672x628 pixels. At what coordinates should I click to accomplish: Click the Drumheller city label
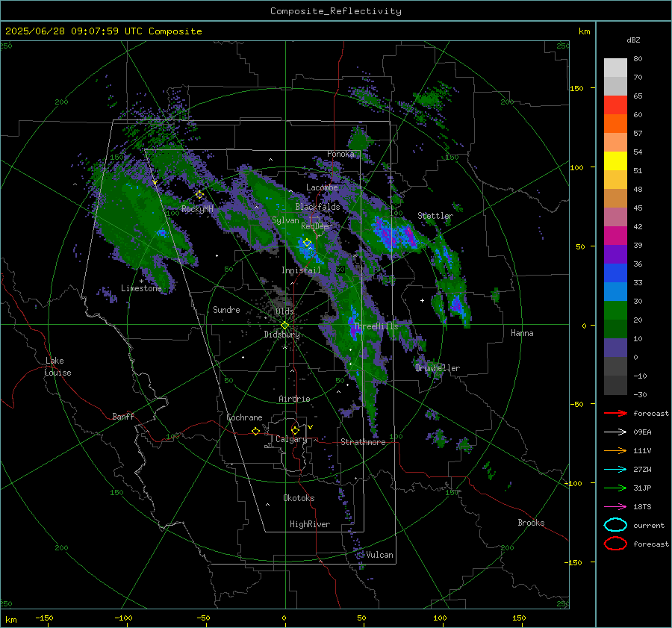(x=438, y=368)
